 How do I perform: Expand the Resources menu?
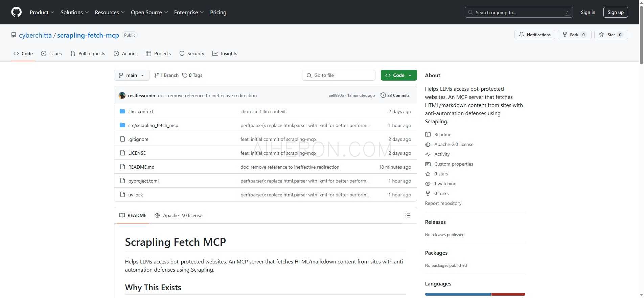tap(110, 12)
